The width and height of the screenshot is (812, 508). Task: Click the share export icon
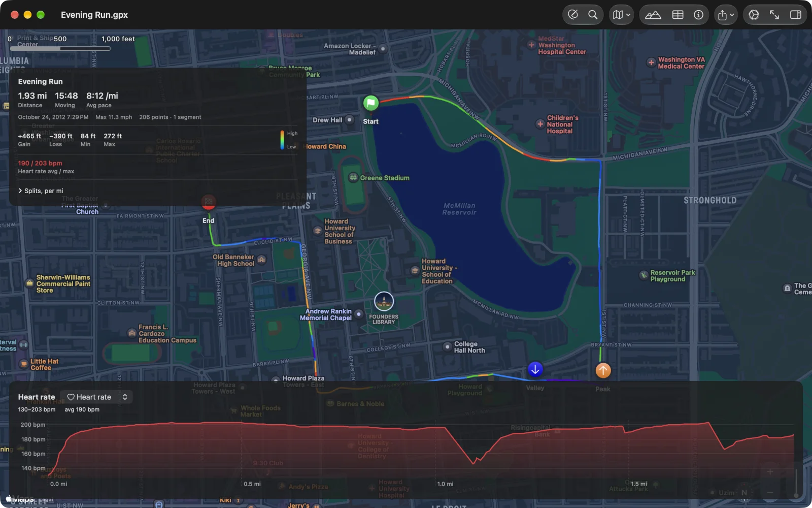click(722, 15)
